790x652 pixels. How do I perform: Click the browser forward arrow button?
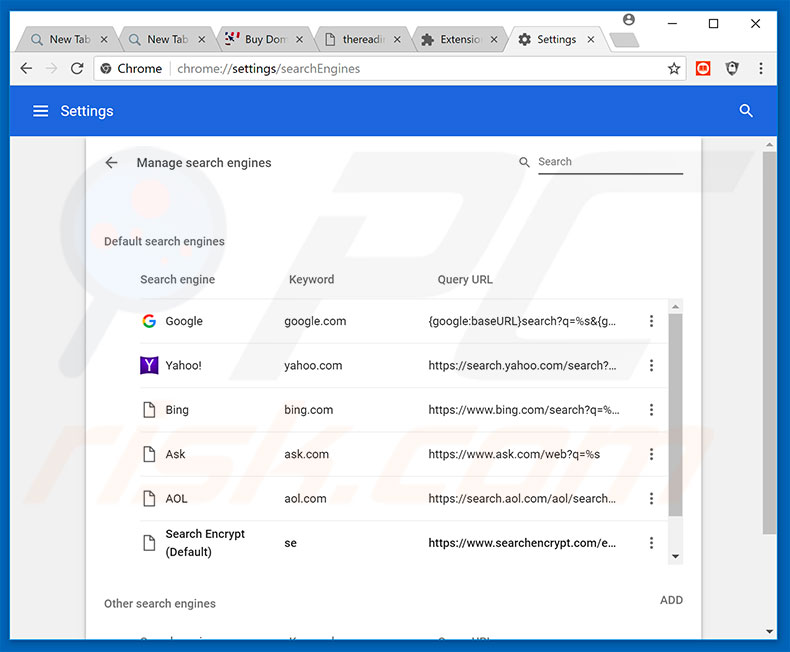[x=51, y=69]
